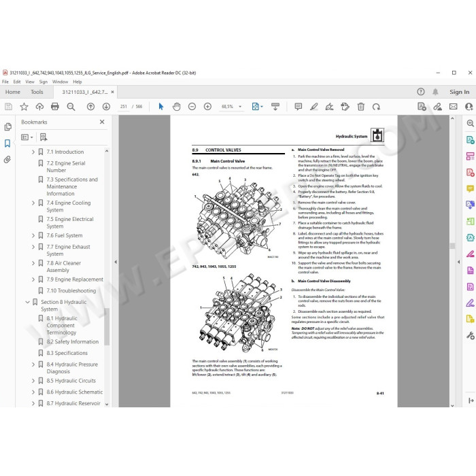The height and width of the screenshot is (476, 476).
Task: Open the attachments paperclip panel
Action: tap(7, 160)
